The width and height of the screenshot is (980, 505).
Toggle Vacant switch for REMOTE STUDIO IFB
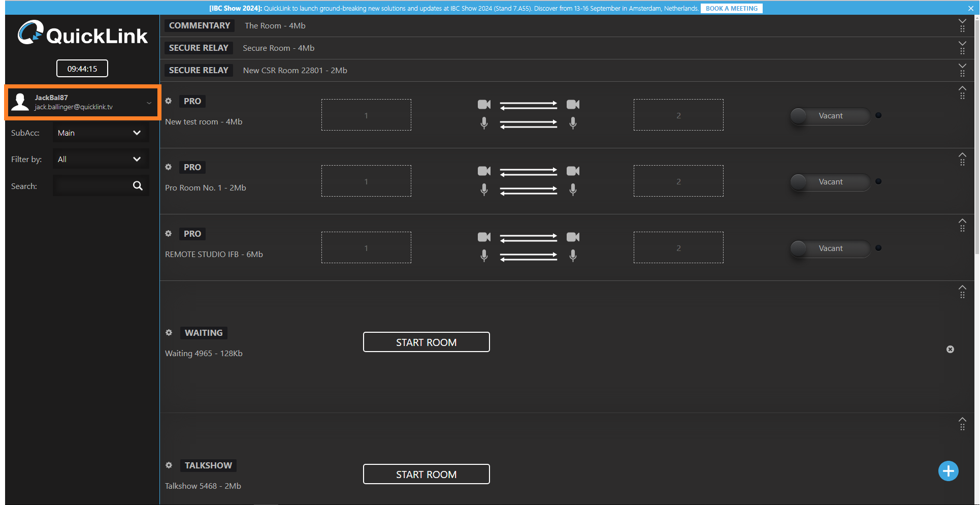pyautogui.click(x=830, y=248)
